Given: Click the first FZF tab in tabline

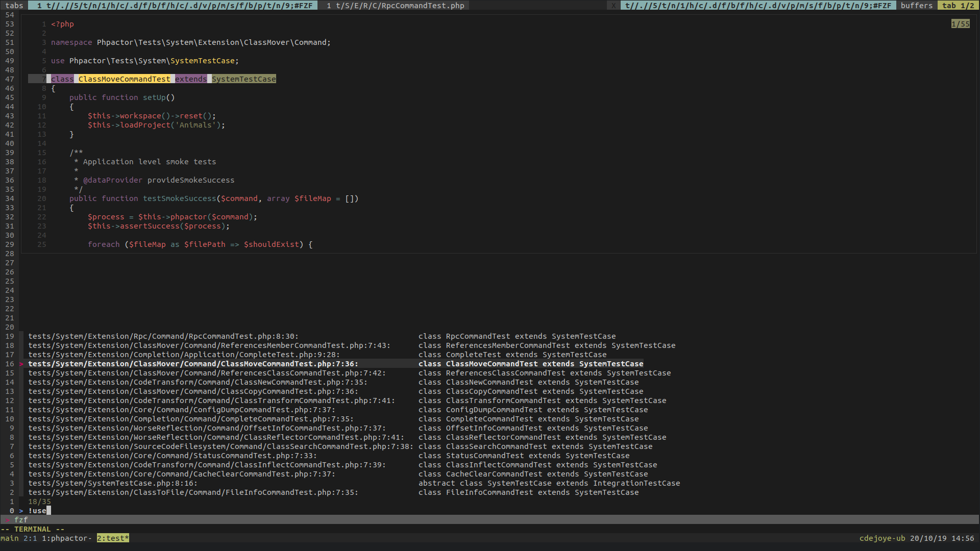Looking at the screenshot, I should (174, 6).
